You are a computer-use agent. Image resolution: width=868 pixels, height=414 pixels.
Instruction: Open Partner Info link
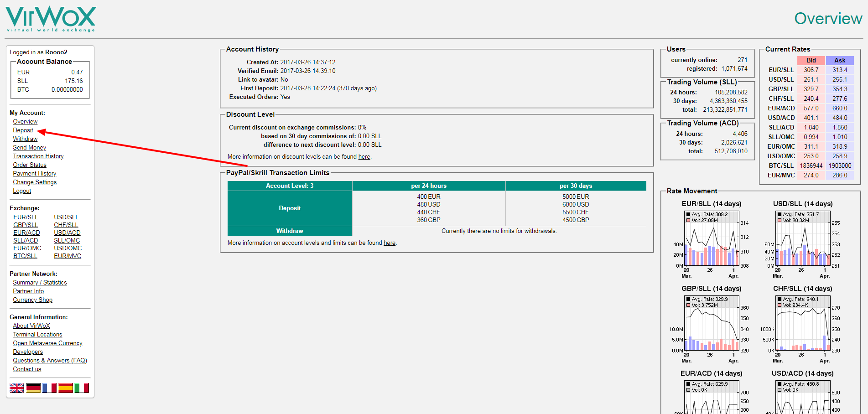click(x=28, y=291)
